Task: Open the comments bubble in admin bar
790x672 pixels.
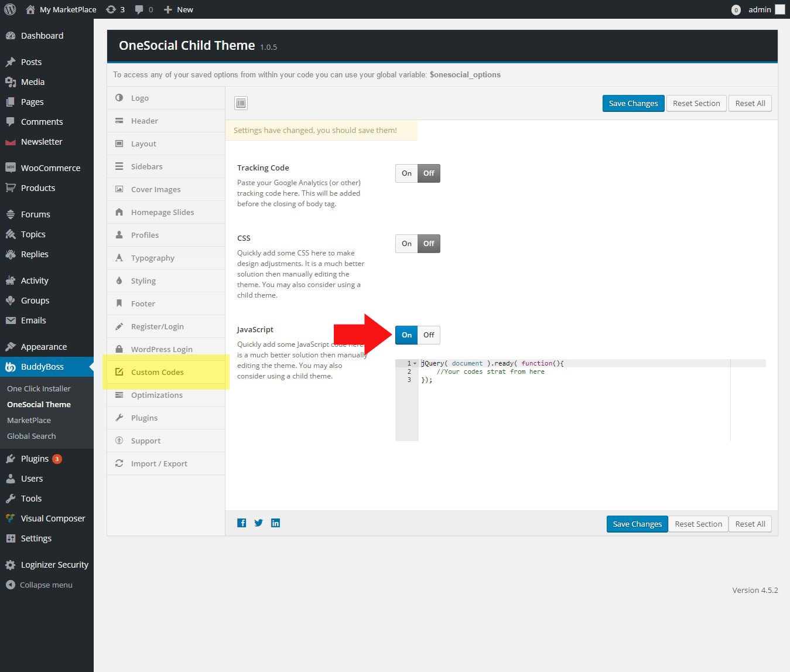Action: pos(143,9)
